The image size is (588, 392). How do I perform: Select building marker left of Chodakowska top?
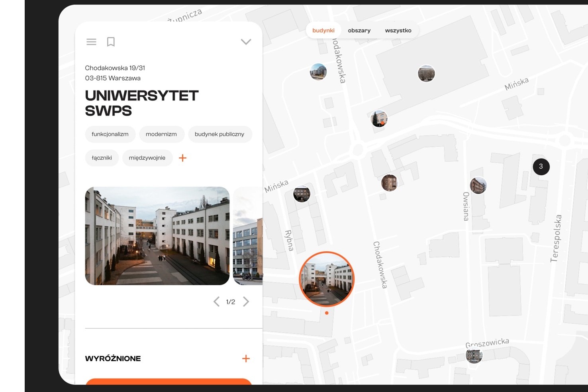(x=318, y=72)
